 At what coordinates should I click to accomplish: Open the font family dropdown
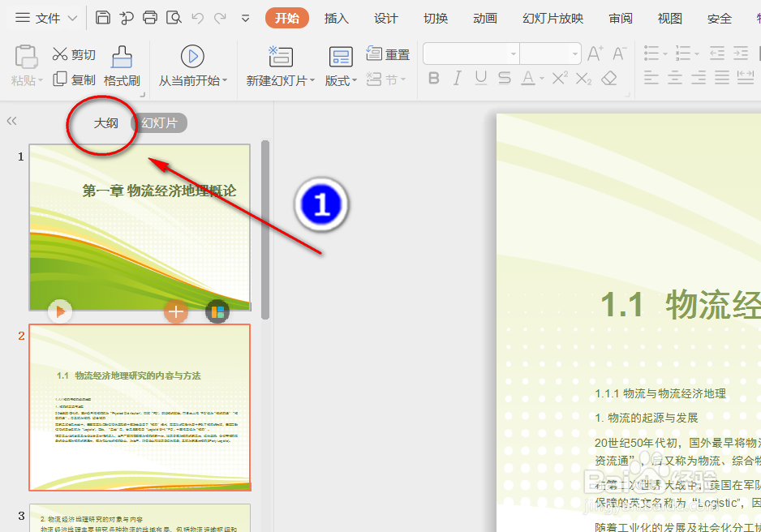513,54
